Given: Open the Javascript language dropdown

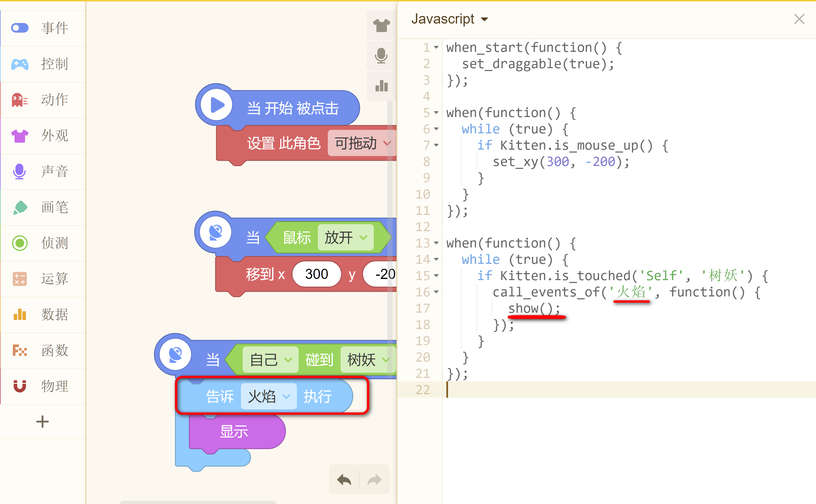Looking at the screenshot, I should click(x=449, y=19).
